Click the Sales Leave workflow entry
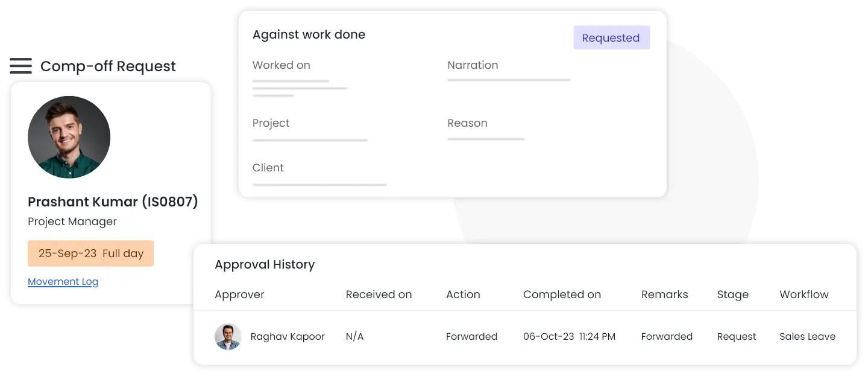Screen dimensions: 868x376 (x=807, y=337)
